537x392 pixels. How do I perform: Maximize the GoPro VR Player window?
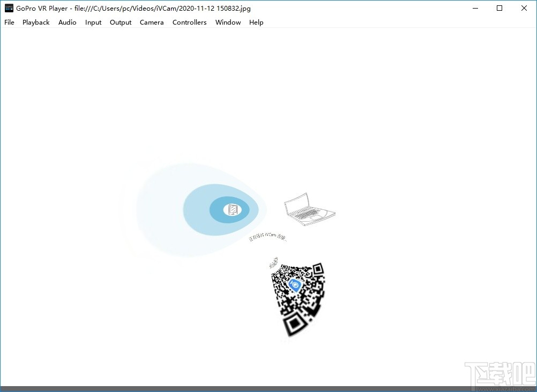tap(499, 8)
